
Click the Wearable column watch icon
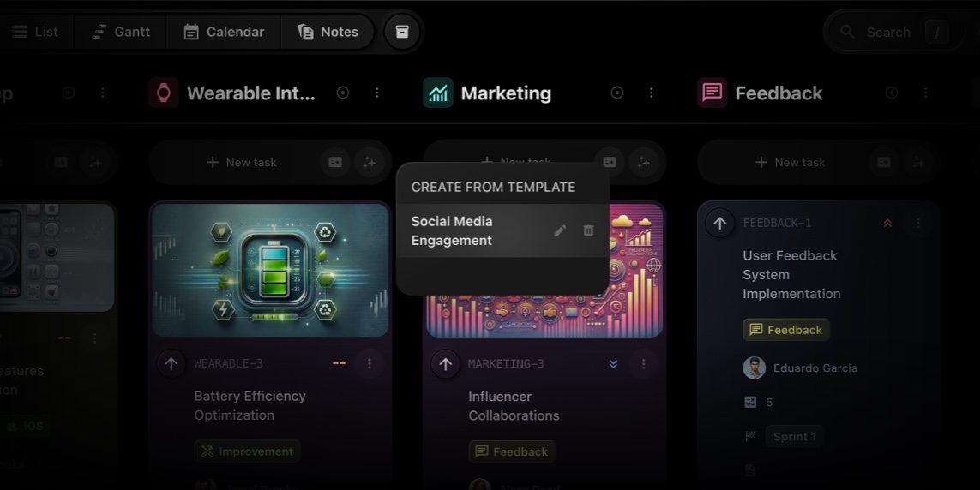[x=164, y=93]
